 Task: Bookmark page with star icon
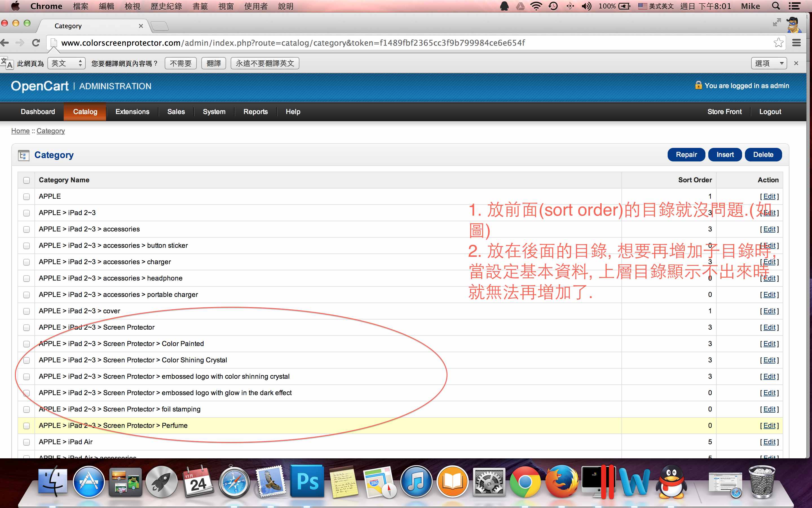[778, 43]
